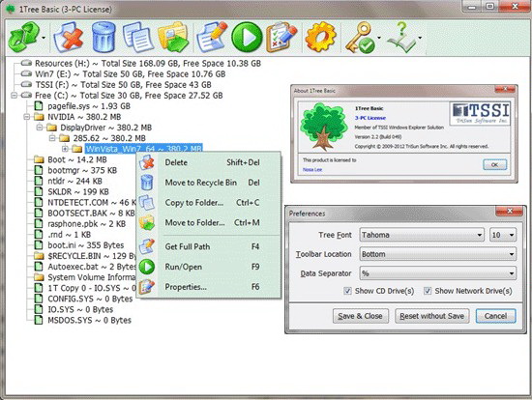This screenshot has height=400, width=532.
Task: Open Preferences with the orange gear icon
Action: 320,37
